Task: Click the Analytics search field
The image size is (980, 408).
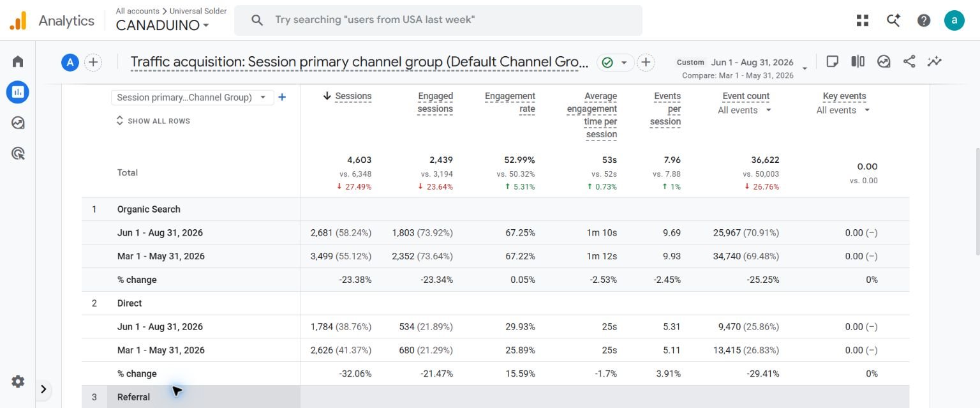Action: (x=438, y=20)
